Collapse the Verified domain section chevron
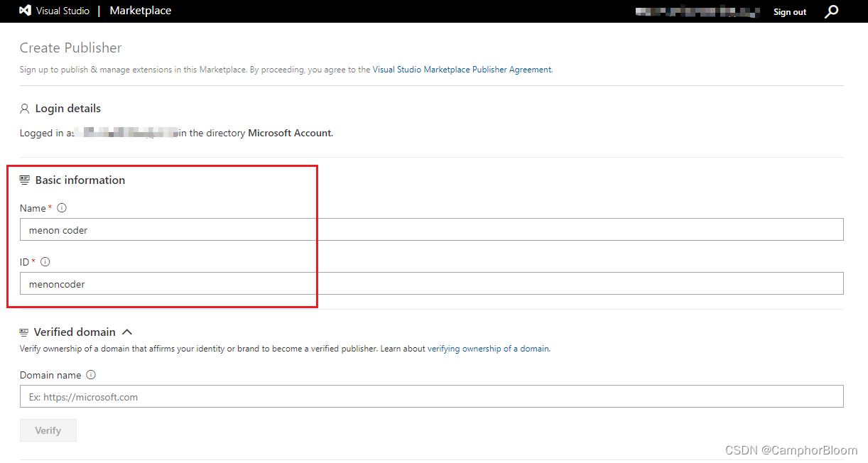The height and width of the screenshot is (463, 868). tap(127, 332)
